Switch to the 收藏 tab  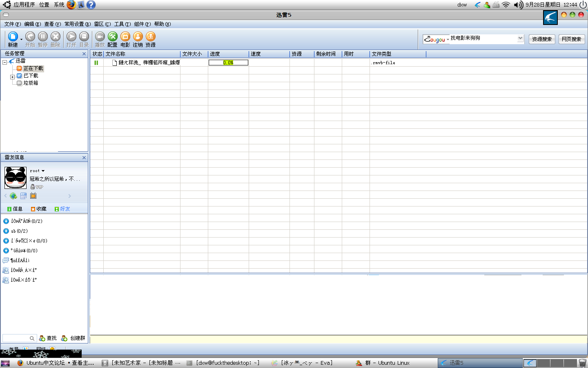coord(38,209)
